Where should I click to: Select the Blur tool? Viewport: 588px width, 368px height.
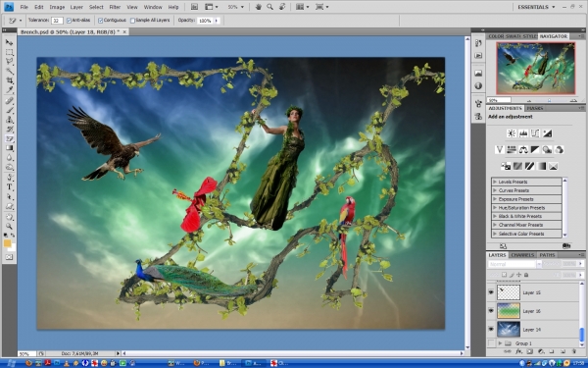[10, 158]
